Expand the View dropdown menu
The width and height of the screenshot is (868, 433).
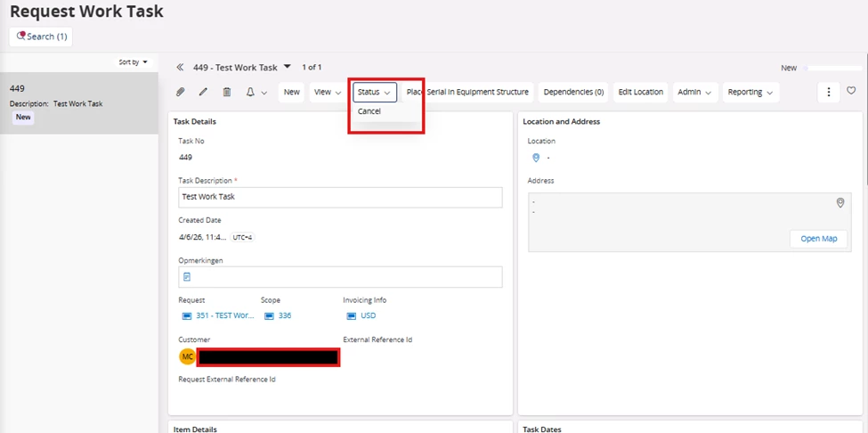(x=328, y=92)
